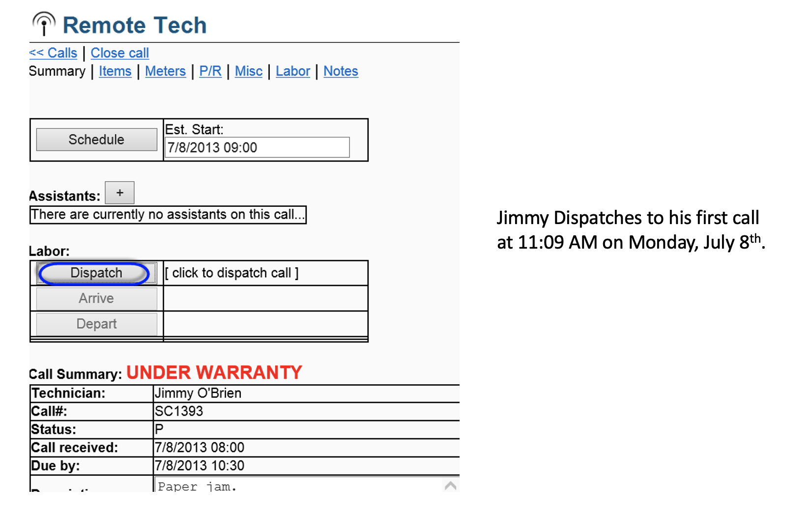This screenshot has height=512, width=812.
Task: Click the Dispatch button
Action: (x=97, y=273)
